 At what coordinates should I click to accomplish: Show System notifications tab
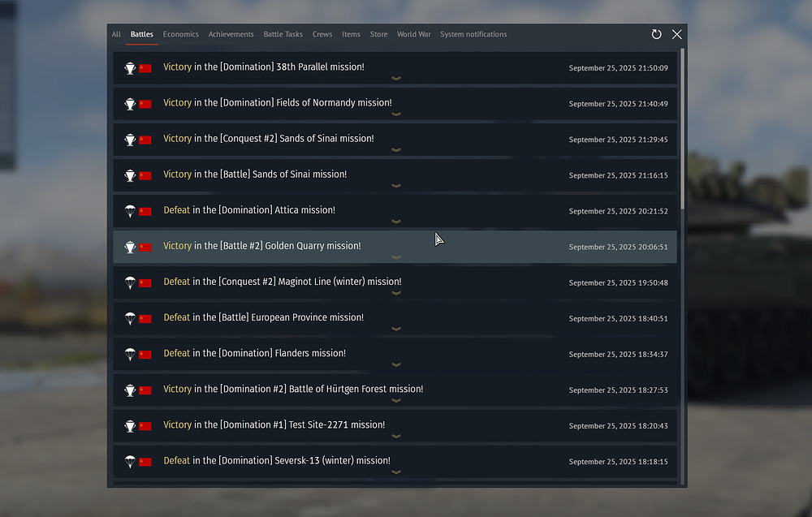click(473, 34)
